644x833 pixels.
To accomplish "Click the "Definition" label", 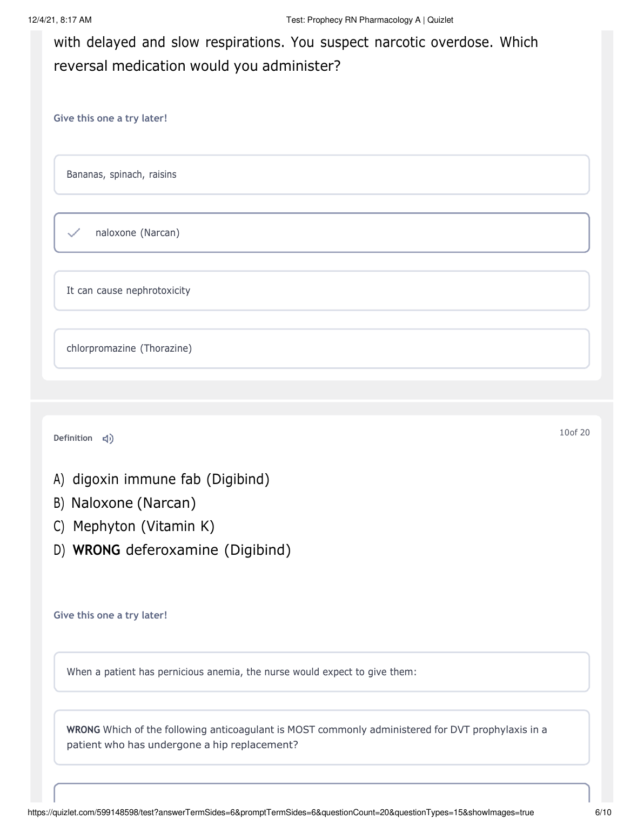I will (73, 438).
